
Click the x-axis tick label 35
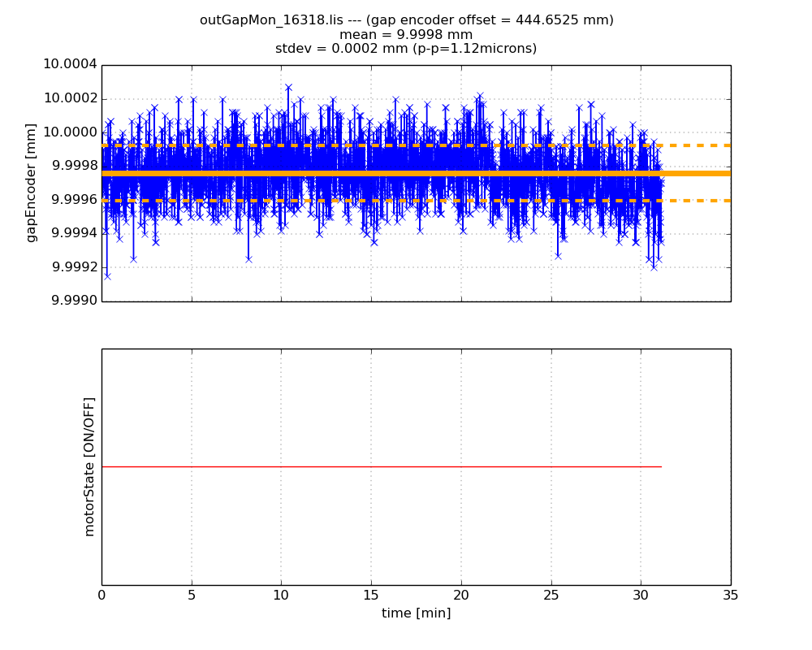[x=730, y=595]
